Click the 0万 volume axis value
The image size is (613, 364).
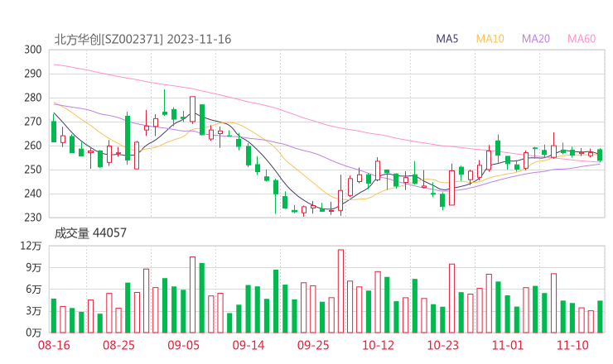point(34,333)
